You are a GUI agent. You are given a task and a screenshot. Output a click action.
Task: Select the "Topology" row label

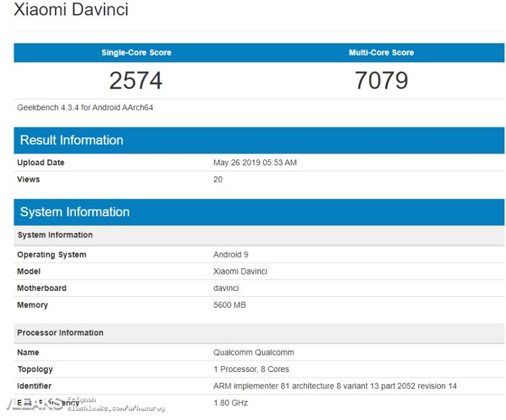35,369
